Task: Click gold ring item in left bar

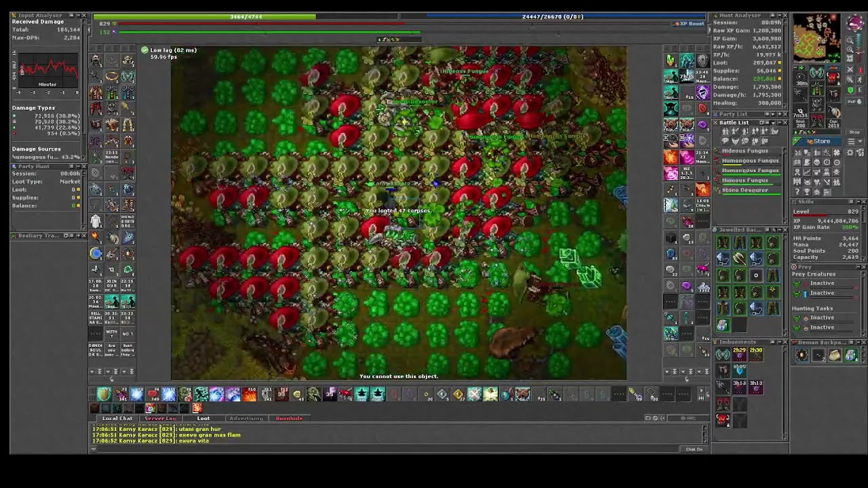Action: [113, 75]
